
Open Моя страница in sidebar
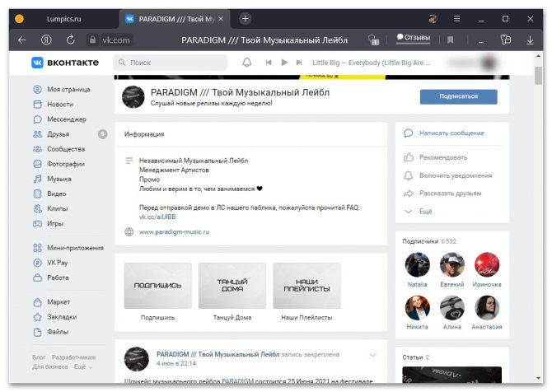pyautogui.click(x=68, y=90)
